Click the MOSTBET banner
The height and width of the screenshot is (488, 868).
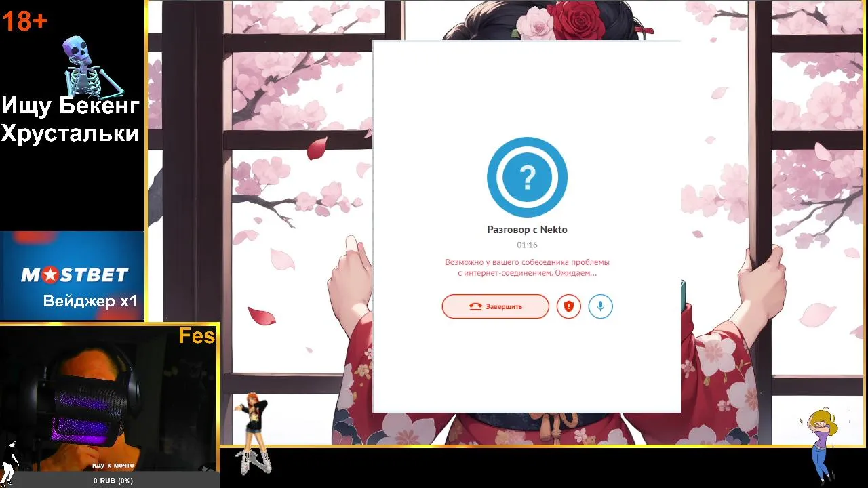[x=73, y=275]
